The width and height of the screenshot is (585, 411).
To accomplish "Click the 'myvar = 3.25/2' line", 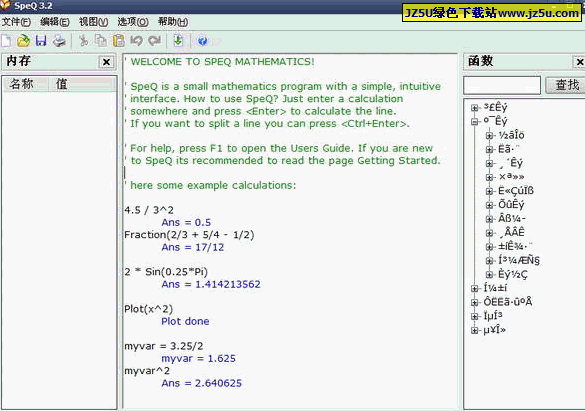I will pyautogui.click(x=164, y=346).
